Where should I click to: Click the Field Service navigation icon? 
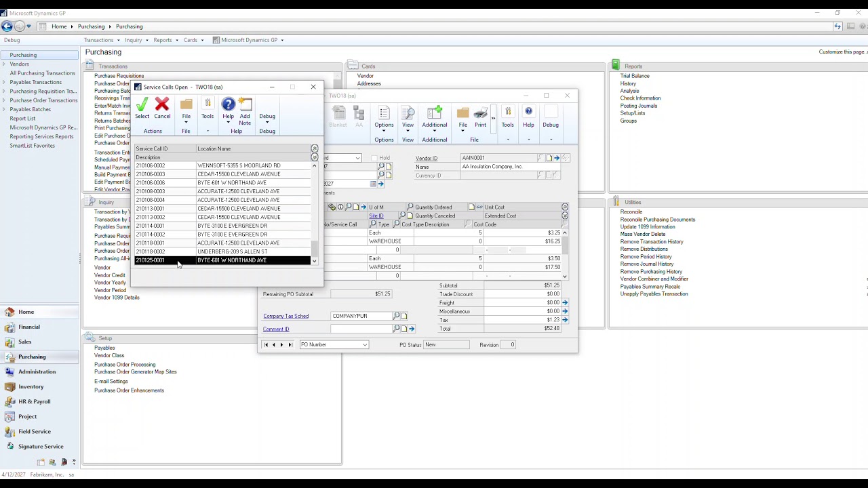[x=9, y=431]
